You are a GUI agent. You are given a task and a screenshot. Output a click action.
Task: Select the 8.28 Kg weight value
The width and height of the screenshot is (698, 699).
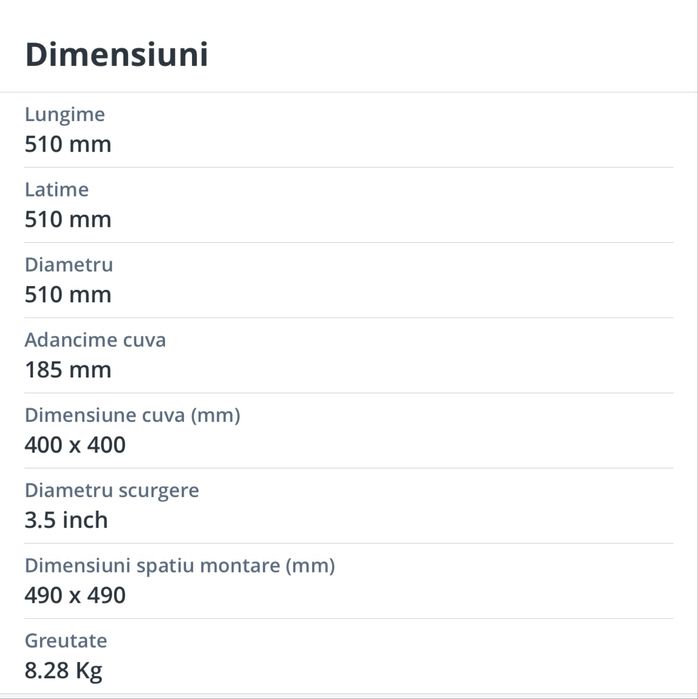(63, 671)
